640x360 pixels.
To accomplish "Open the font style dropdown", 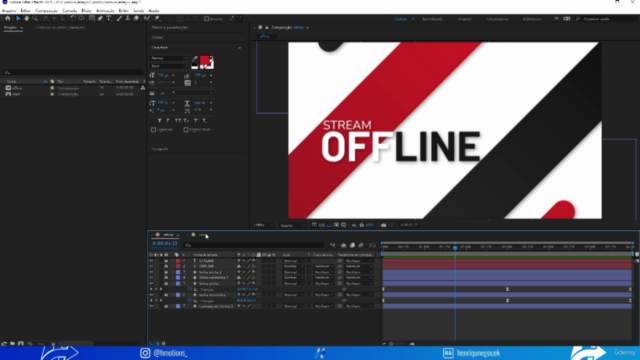I will point(169,66).
